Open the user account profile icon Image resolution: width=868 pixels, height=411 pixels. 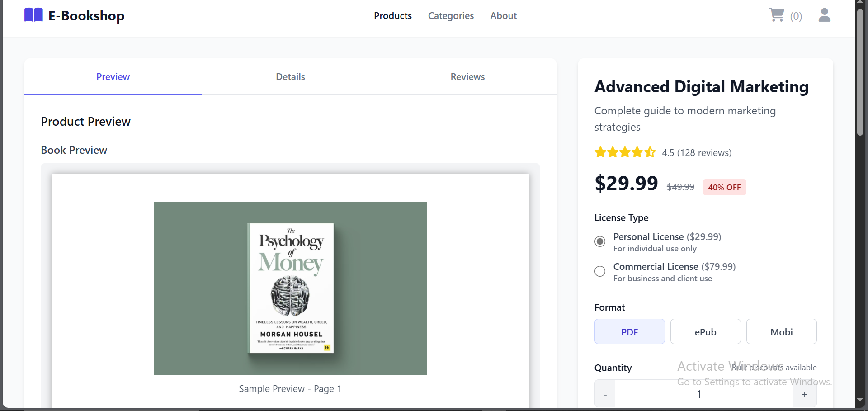click(x=824, y=15)
